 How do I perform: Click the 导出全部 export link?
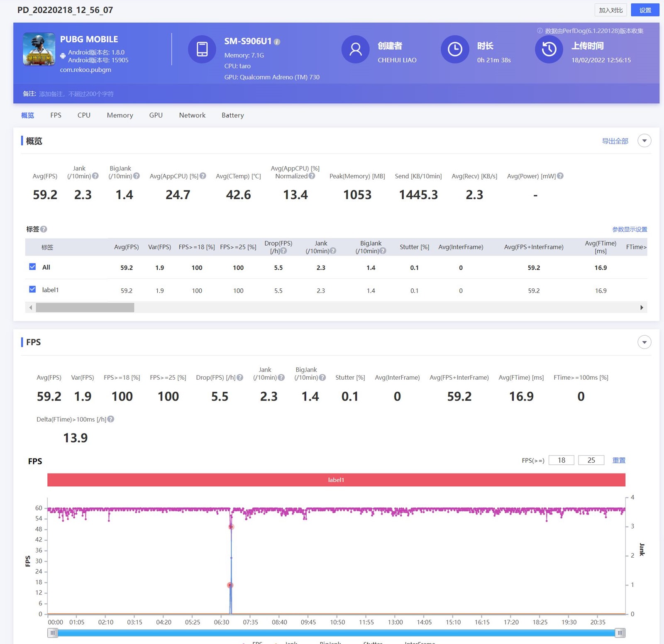tap(615, 141)
